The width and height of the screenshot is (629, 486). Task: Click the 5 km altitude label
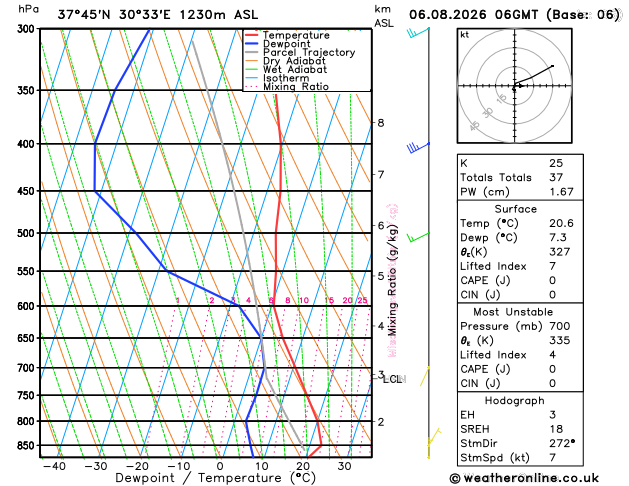(x=381, y=276)
